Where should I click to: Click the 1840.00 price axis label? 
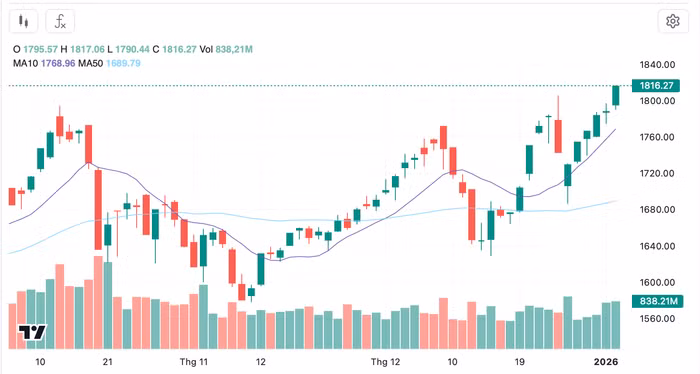pyautogui.click(x=657, y=65)
